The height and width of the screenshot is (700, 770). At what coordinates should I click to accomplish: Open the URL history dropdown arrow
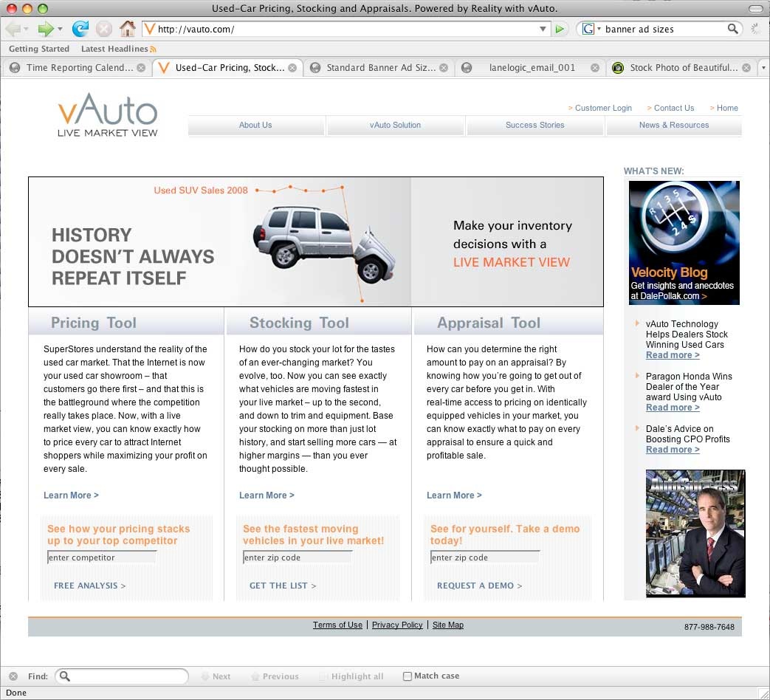point(543,29)
